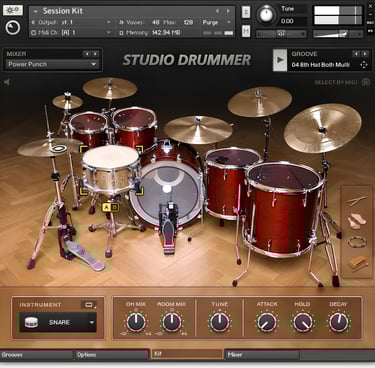Select previous Mixer preset arrow
The height and width of the screenshot is (368, 375).
[x=87, y=54]
